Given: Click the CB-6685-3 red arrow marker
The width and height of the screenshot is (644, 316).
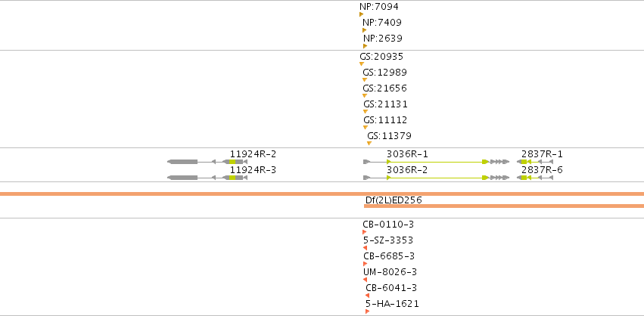Looking at the screenshot, I should [365, 264].
